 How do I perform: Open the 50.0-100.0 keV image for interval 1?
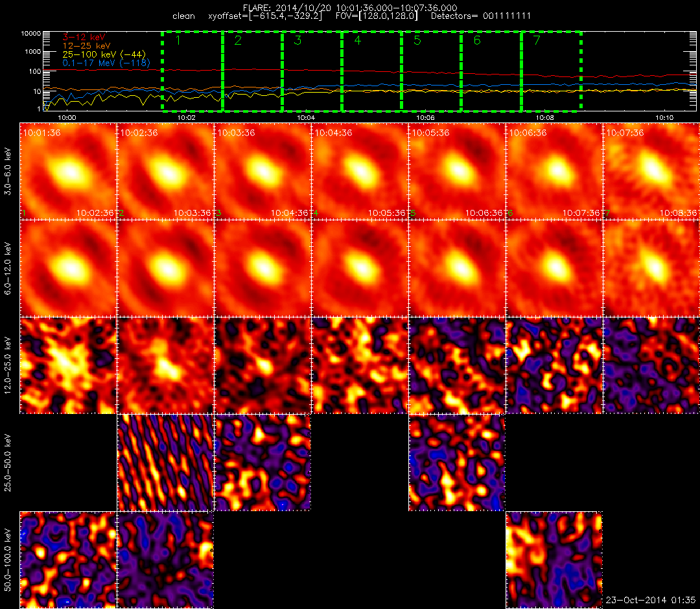tap(68, 560)
